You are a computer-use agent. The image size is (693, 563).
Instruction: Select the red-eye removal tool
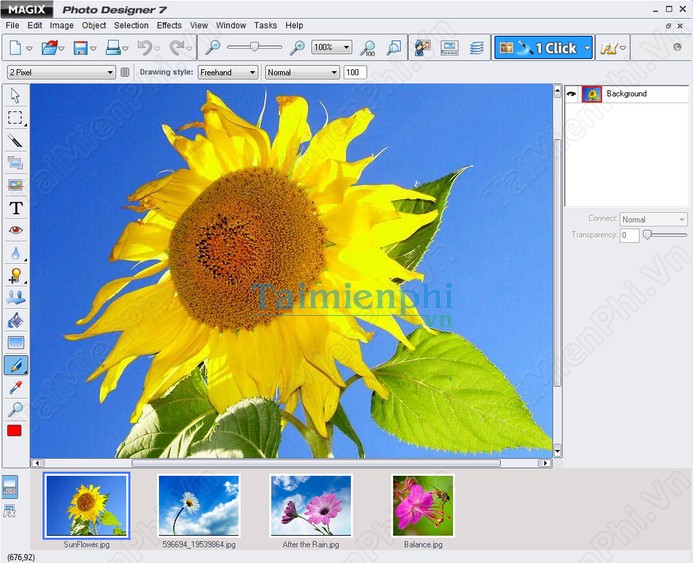(15, 230)
